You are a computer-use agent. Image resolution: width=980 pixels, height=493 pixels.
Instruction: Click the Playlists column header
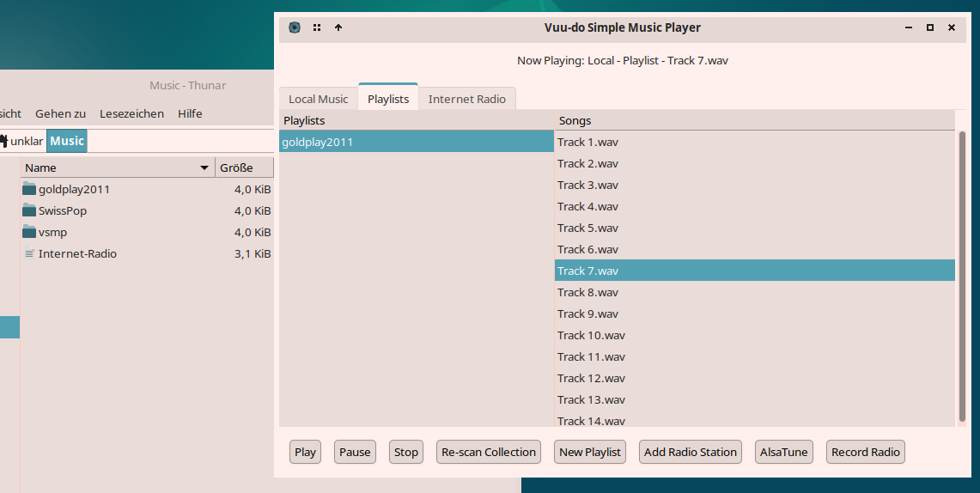coord(417,120)
